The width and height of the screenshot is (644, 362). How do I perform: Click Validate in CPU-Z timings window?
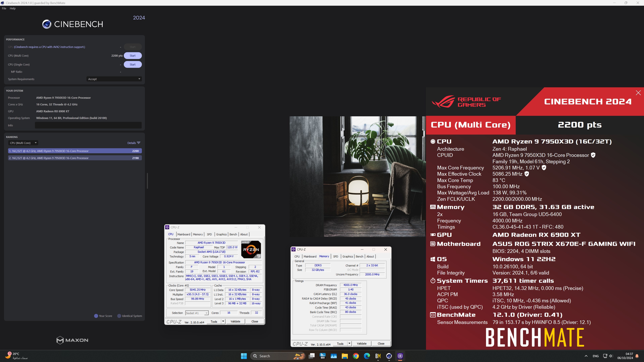tap(362, 344)
